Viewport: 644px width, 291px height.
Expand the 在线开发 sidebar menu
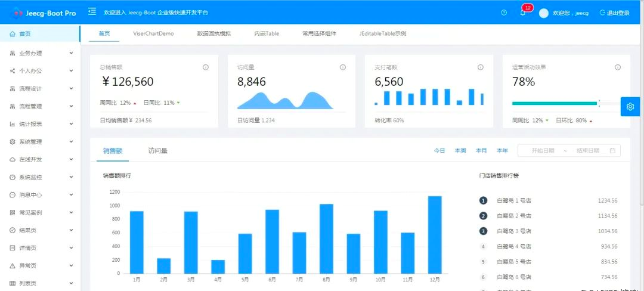41,159
